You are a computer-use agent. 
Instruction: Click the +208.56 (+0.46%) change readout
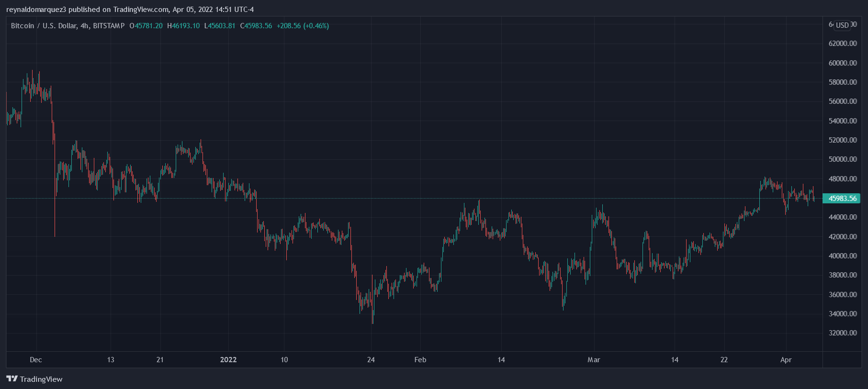(x=303, y=26)
